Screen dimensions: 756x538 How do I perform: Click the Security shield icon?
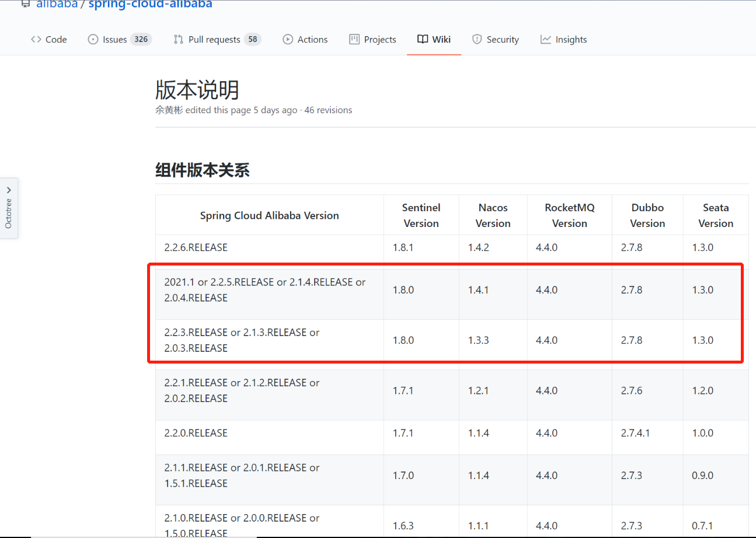click(477, 40)
